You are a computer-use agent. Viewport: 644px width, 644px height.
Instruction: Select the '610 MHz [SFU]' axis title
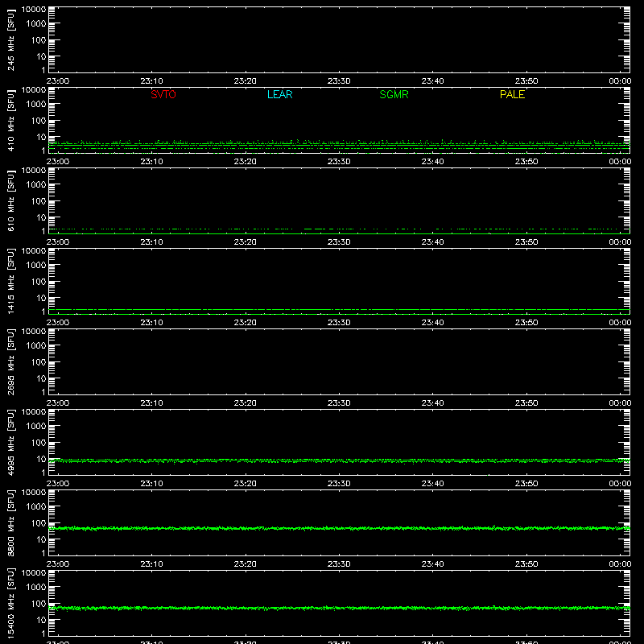tap(10, 200)
